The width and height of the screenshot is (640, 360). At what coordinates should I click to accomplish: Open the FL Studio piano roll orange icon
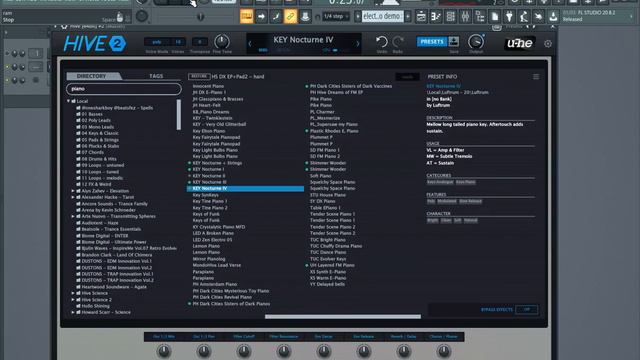click(x=247, y=16)
